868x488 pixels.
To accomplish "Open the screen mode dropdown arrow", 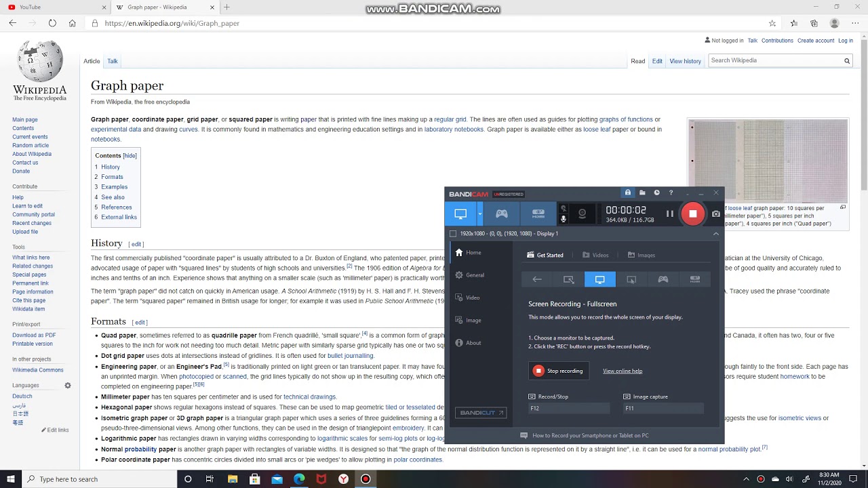I will [479, 213].
